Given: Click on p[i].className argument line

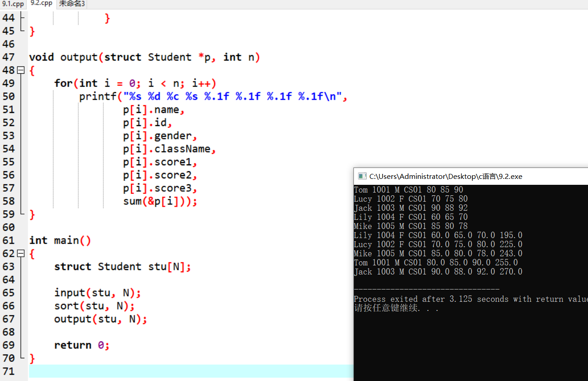Looking at the screenshot, I should pyautogui.click(x=169, y=149).
